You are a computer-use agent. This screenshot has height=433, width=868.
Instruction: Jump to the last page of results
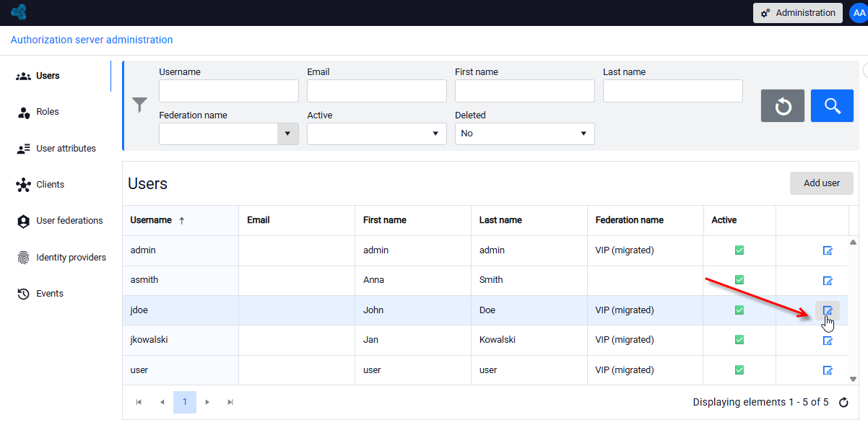[230, 402]
